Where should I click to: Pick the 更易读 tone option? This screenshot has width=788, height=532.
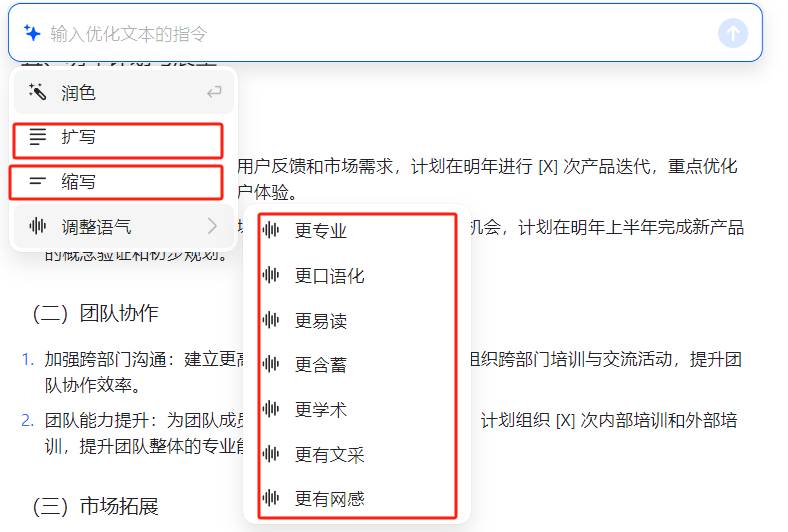[x=357, y=320]
